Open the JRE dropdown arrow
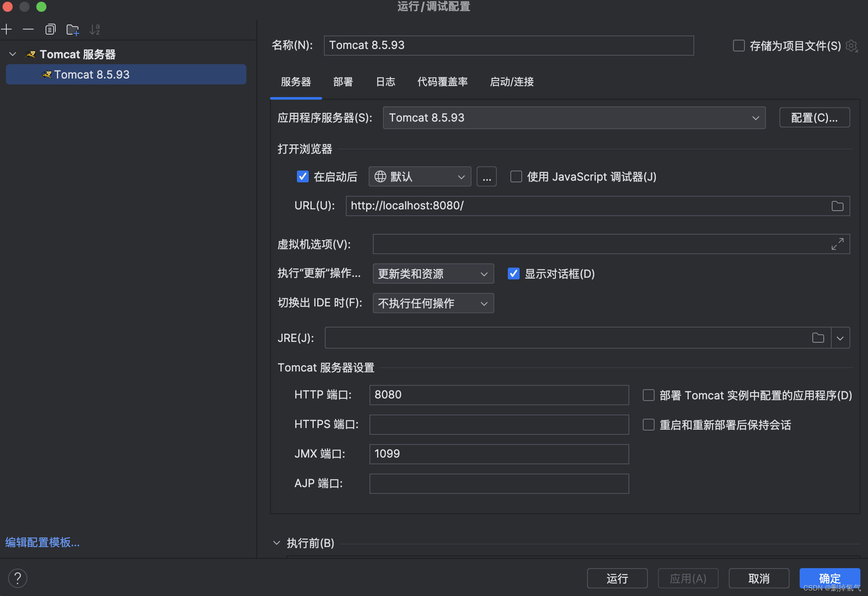Viewport: 868px width, 596px height. [840, 338]
